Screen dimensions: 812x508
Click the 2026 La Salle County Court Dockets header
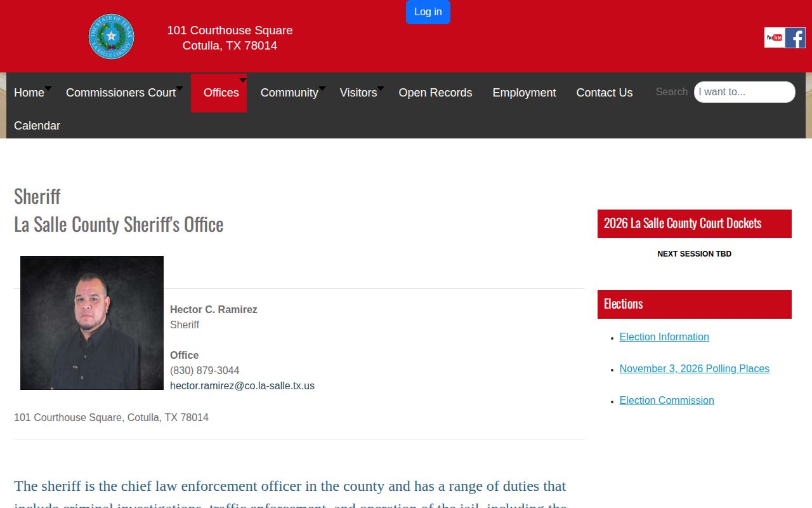click(695, 224)
